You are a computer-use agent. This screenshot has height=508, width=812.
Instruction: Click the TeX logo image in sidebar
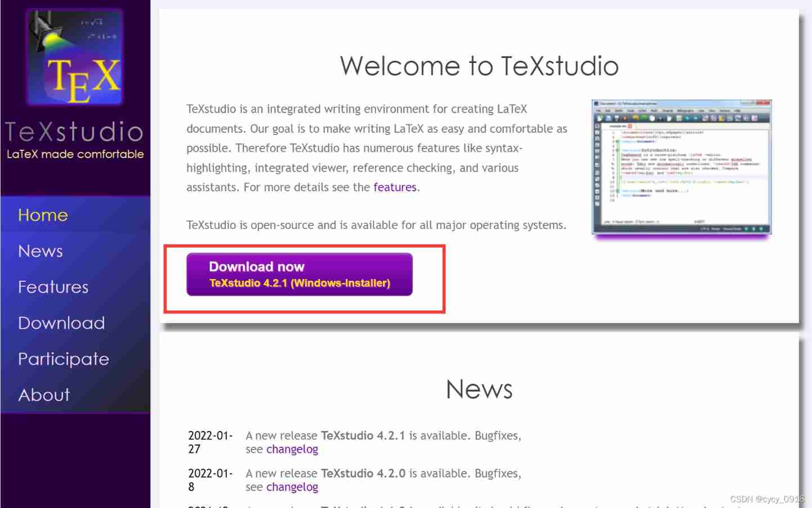pyautogui.click(x=75, y=56)
